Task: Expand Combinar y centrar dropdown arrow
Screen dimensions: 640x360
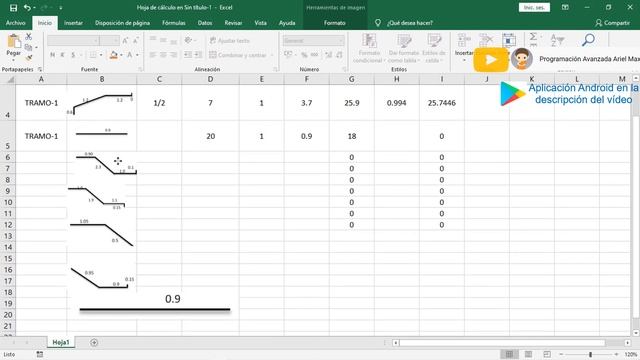Action: coord(272,55)
